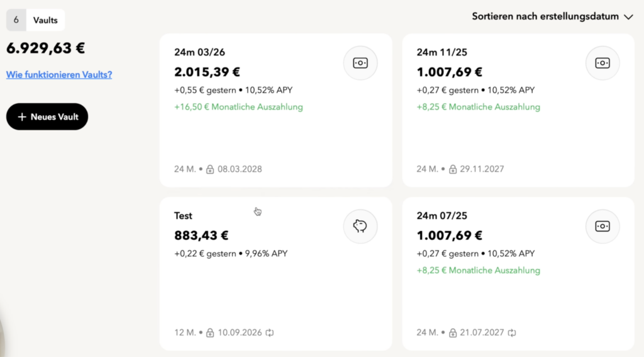The height and width of the screenshot is (357, 644).
Task: Click +8,25 € payout on 24m 07/25
Action: tap(479, 270)
